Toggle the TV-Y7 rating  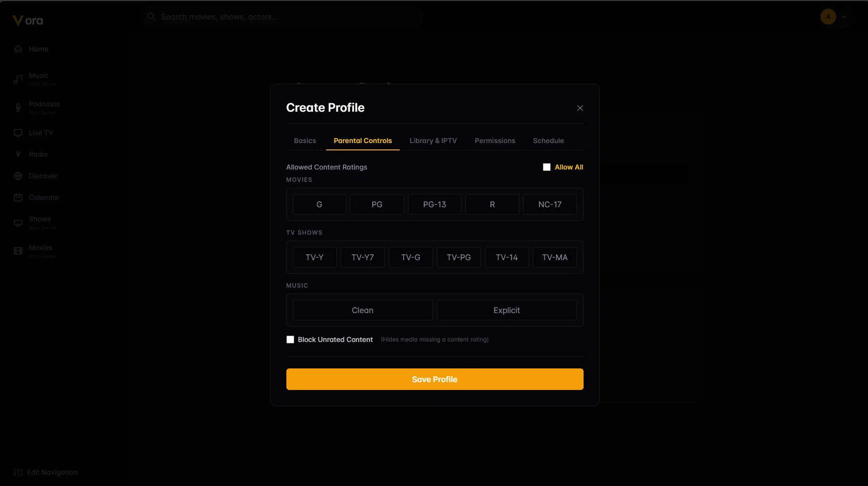pyautogui.click(x=362, y=257)
